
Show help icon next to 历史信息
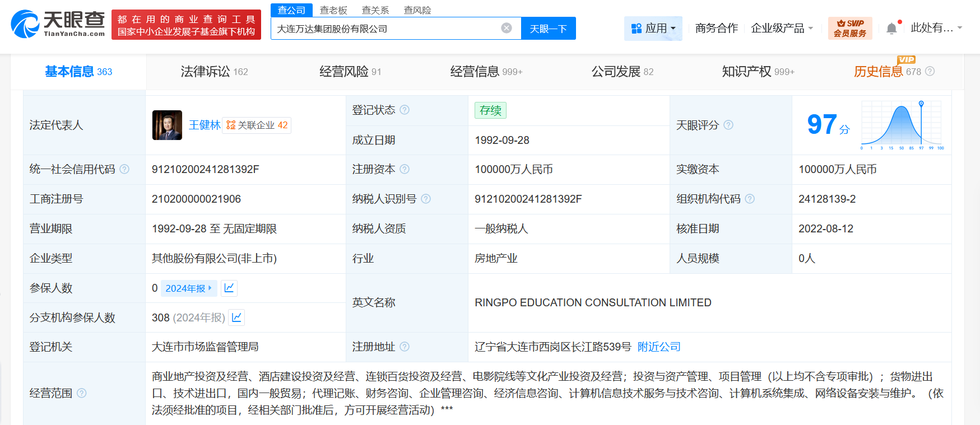[x=930, y=71]
